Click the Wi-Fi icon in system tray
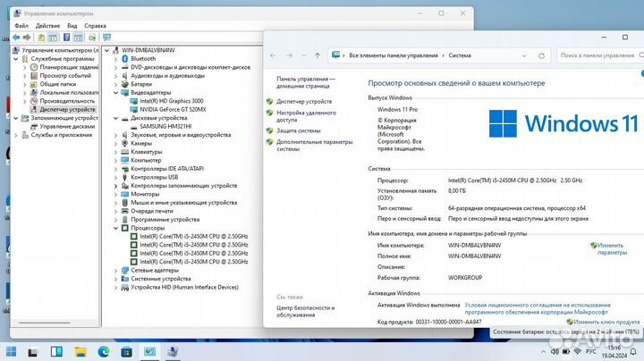Screen dimensions: 644x361 (578, 351)
